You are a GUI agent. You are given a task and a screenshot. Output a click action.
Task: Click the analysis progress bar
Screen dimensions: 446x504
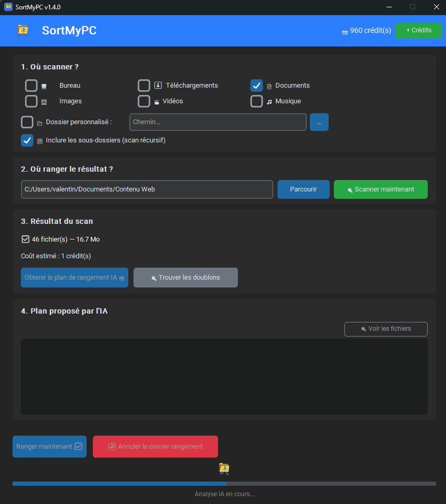224,484
